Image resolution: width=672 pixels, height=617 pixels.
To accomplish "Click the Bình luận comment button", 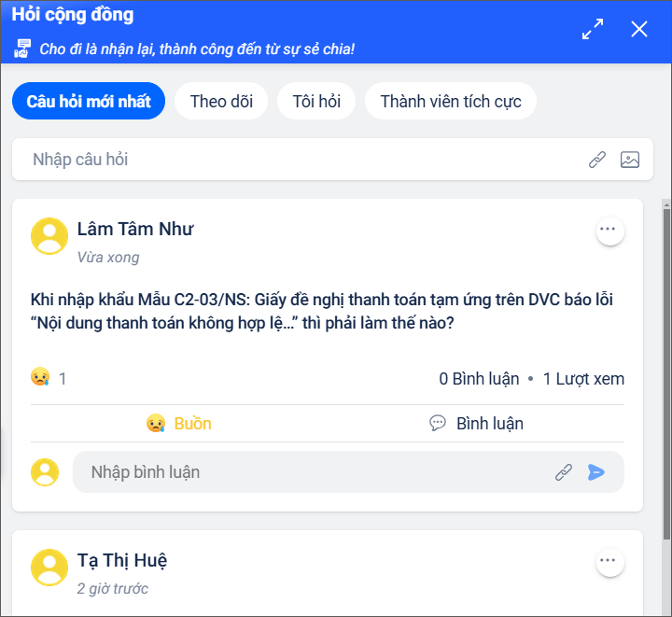I will click(476, 424).
